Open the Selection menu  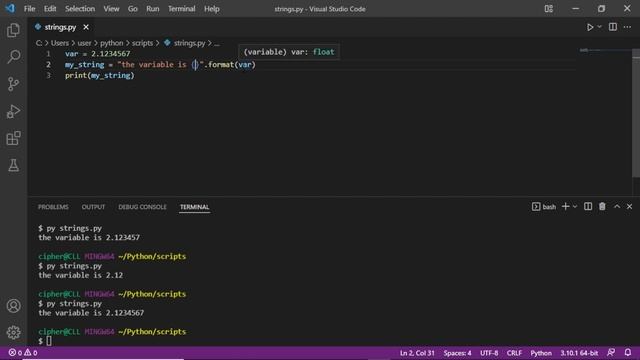tap(80, 9)
